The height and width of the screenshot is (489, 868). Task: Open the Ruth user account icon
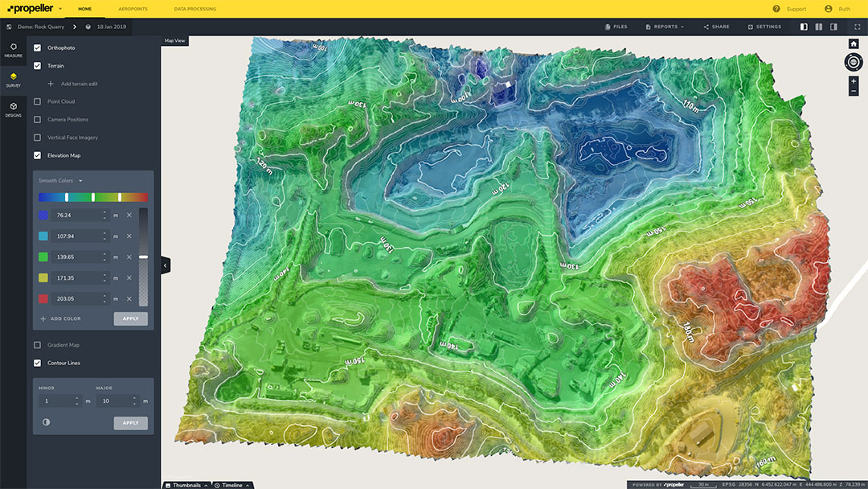coord(828,9)
